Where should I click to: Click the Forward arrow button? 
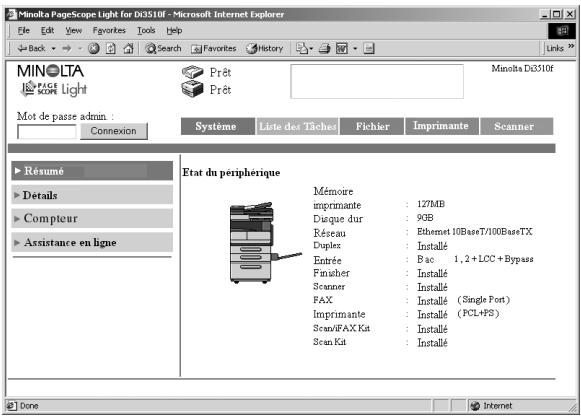[67, 48]
